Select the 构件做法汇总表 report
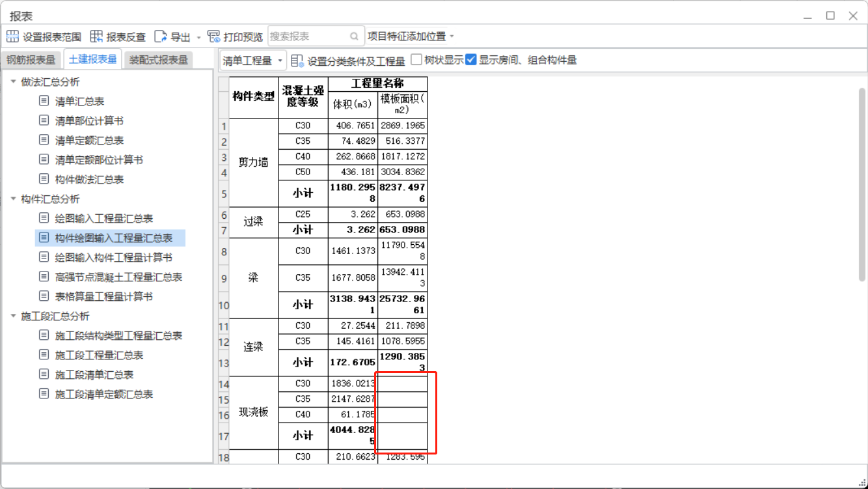Image resolution: width=868 pixels, height=489 pixels. 89,179
